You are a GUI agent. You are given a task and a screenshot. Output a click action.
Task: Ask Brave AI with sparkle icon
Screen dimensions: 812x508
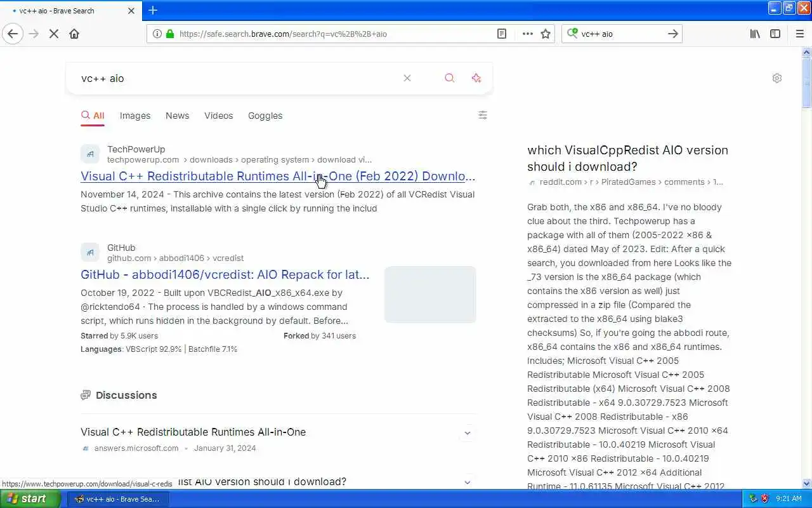tap(476, 78)
